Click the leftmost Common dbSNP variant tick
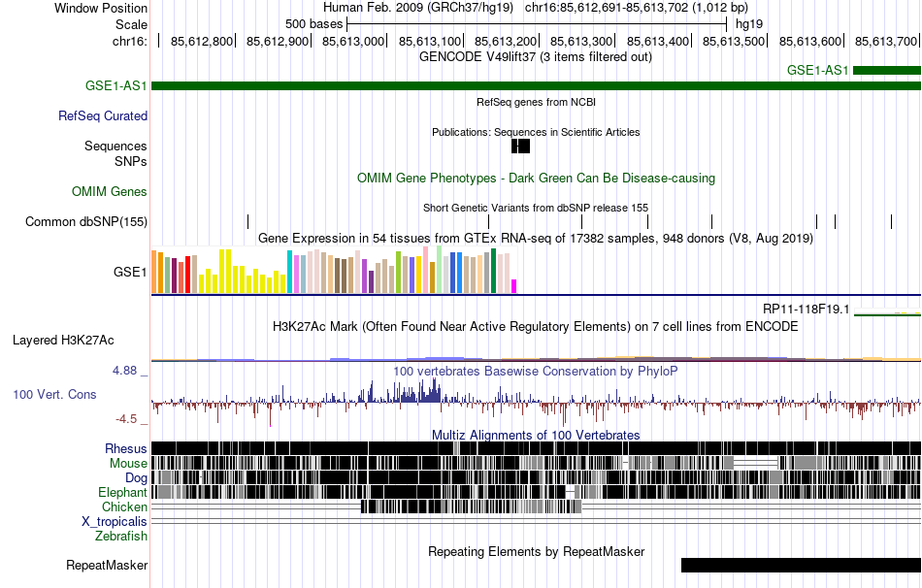Image resolution: width=922 pixels, height=588 pixels. pyautogui.click(x=248, y=221)
